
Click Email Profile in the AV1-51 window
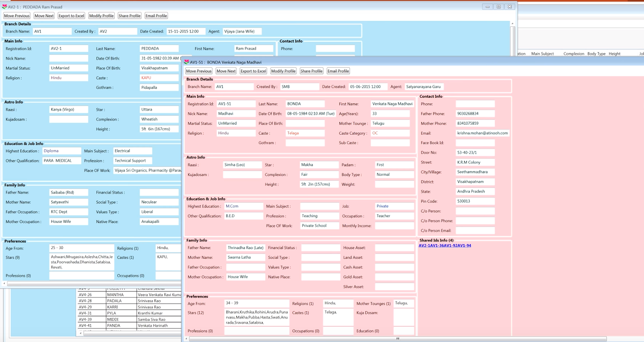click(338, 71)
